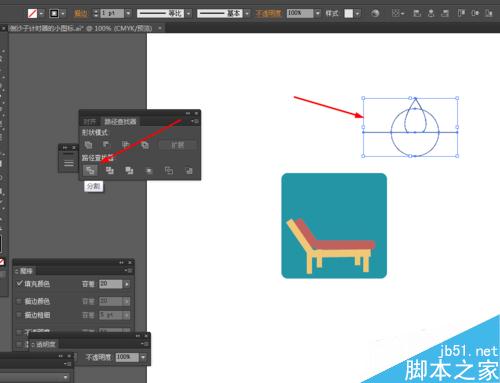Click the Horizontal Align Center icon
500x383 pixels.
pyautogui.click(x=431, y=13)
